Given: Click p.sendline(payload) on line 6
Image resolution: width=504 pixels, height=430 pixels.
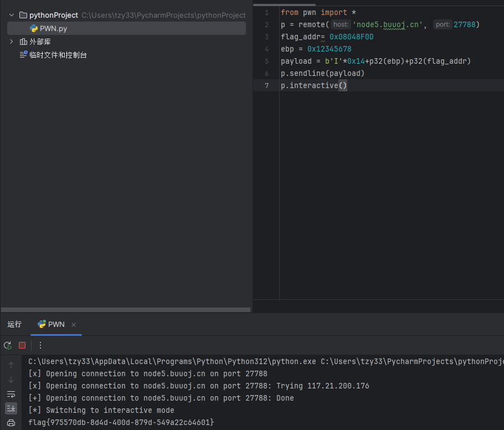Looking at the screenshot, I should 322,74.
